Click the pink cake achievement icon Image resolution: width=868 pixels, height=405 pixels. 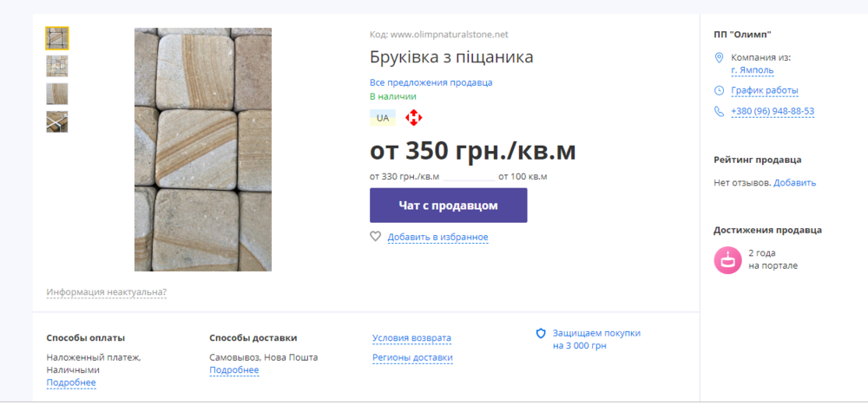(727, 259)
